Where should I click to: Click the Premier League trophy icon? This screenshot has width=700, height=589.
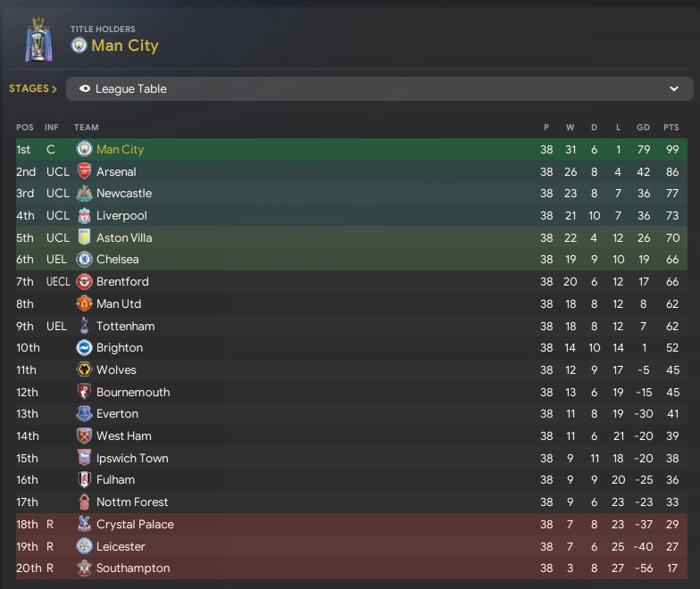(38, 38)
